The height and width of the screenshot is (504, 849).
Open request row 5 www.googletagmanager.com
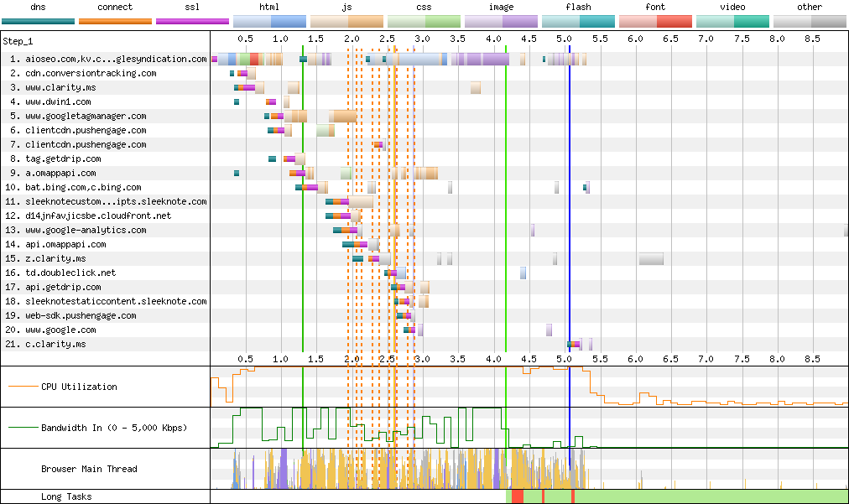pyautogui.click(x=86, y=117)
